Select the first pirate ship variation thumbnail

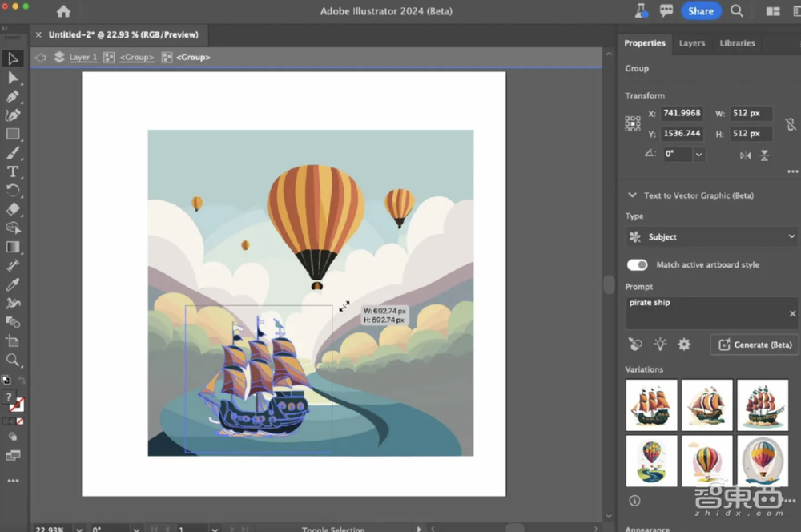651,405
